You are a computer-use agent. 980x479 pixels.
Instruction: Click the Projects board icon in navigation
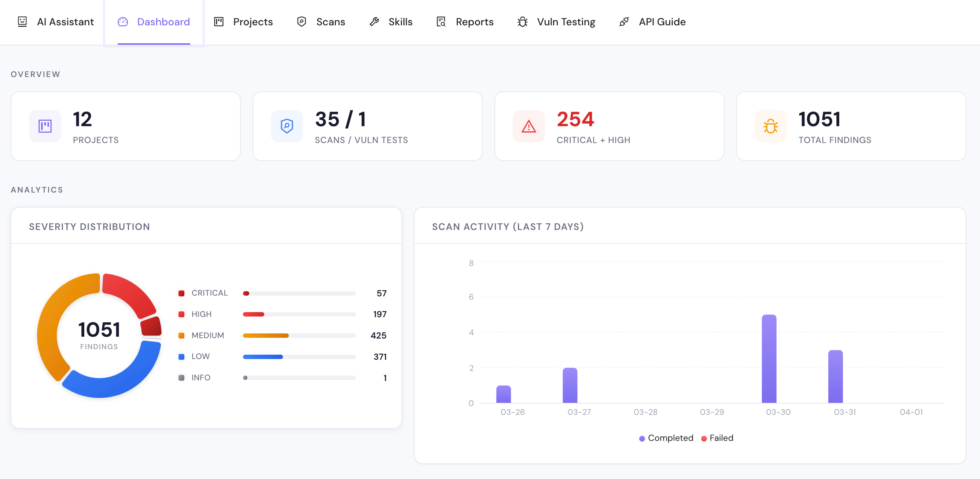click(219, 22)
